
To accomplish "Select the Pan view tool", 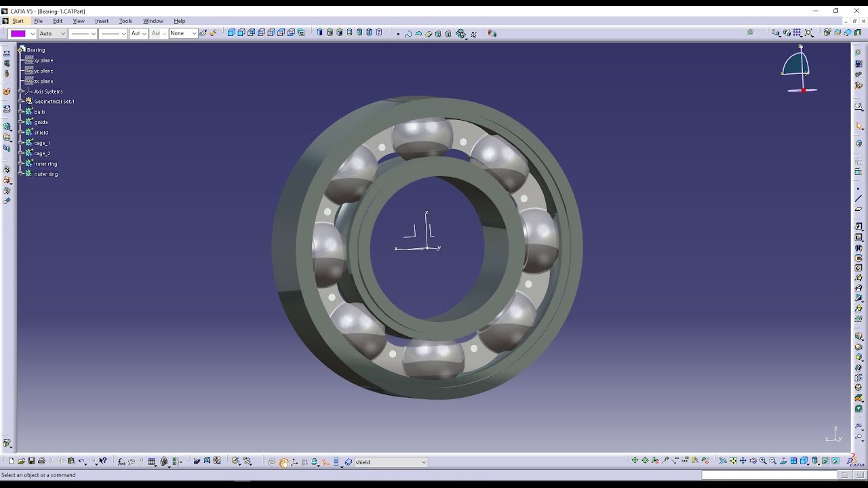I will (x=743, y=461).
